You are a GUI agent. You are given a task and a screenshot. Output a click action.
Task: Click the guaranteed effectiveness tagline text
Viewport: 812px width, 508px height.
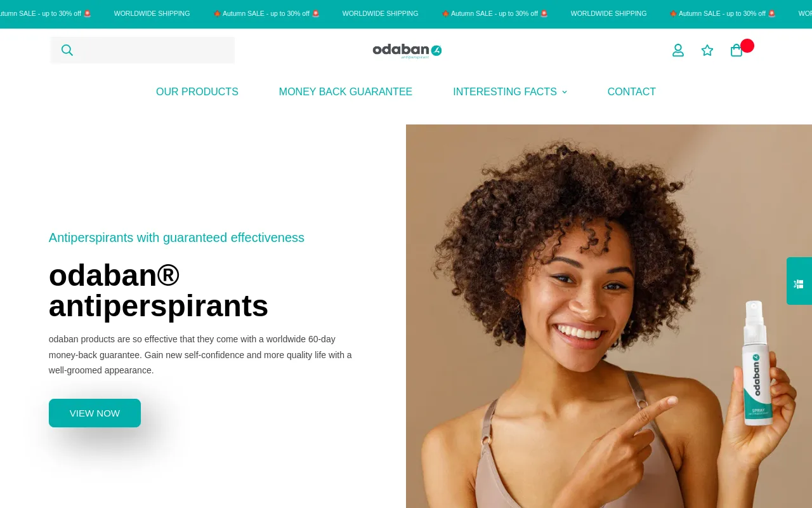click(176, 237)
